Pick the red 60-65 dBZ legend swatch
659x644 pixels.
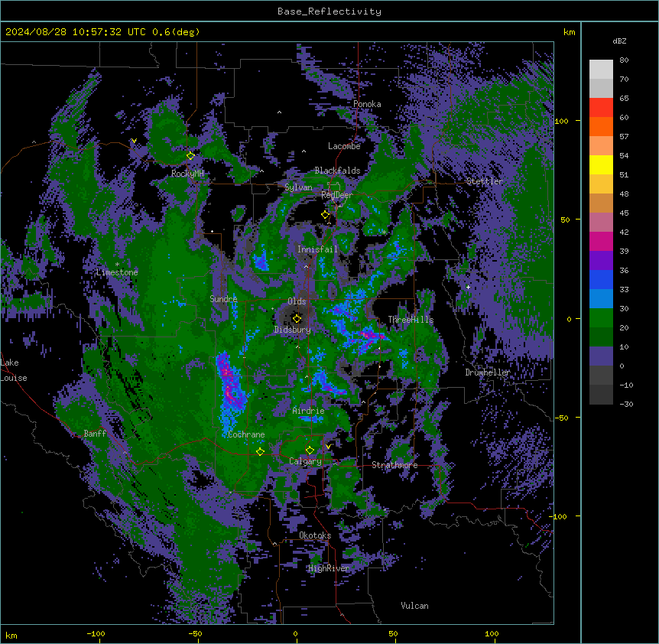click(601, 108)
